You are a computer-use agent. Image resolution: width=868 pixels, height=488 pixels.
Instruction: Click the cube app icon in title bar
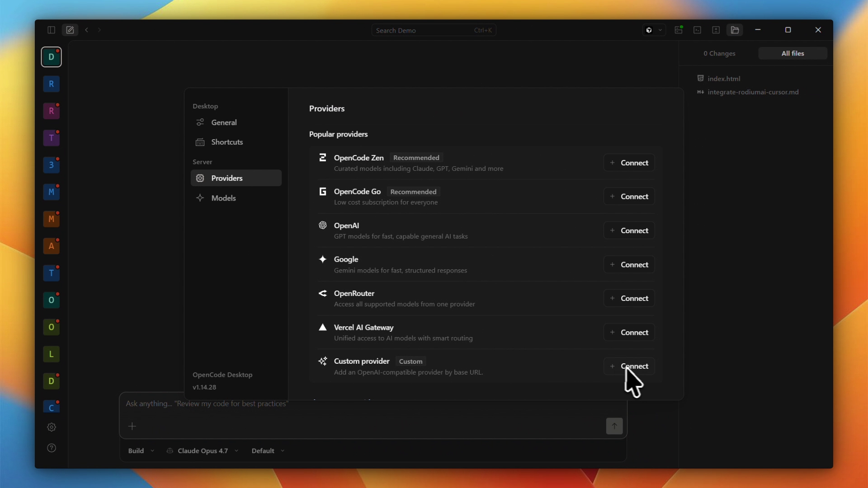coord(649,30)
